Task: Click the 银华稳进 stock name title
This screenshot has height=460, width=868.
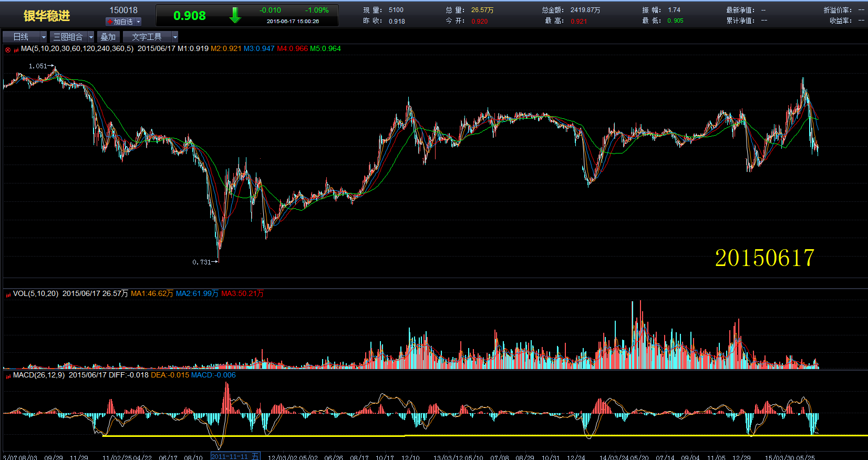Action: click(x=47, y=16)
